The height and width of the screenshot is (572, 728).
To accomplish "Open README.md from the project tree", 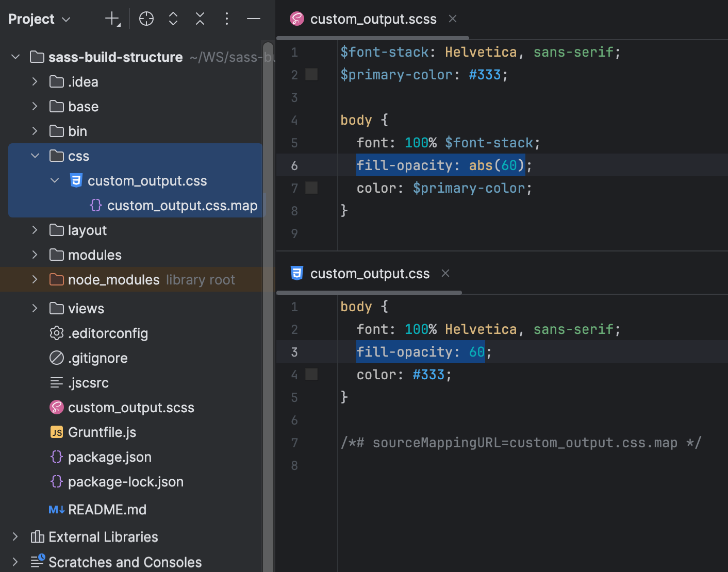I will point(107,509).
